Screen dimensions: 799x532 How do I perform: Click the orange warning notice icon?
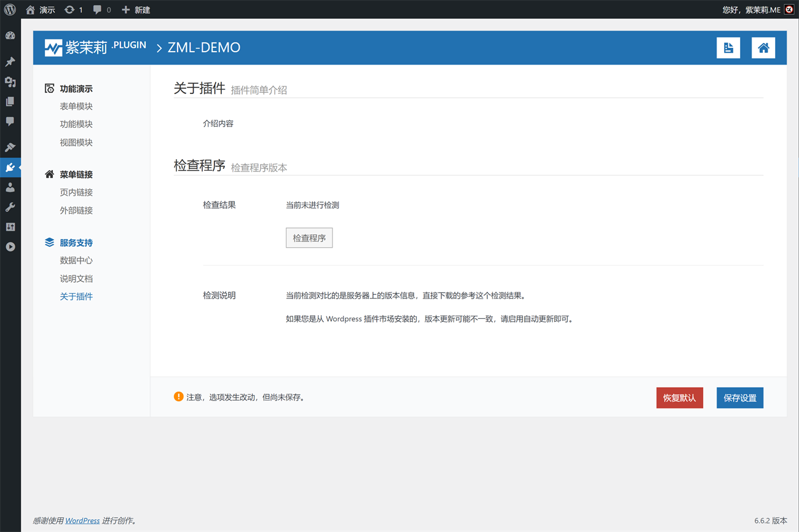pos(178,397)
